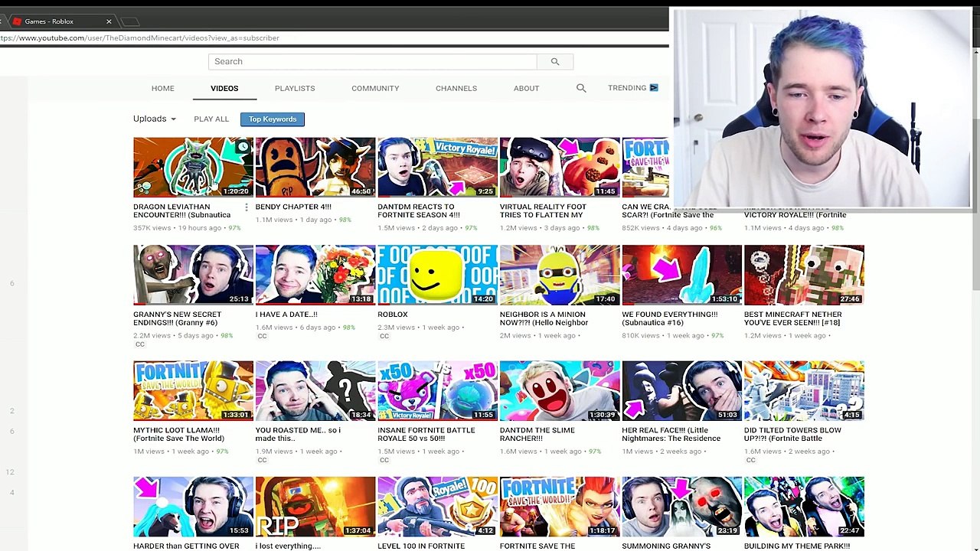
Task: Click the Roblox favicon on the browser tab
Action: 17,21
